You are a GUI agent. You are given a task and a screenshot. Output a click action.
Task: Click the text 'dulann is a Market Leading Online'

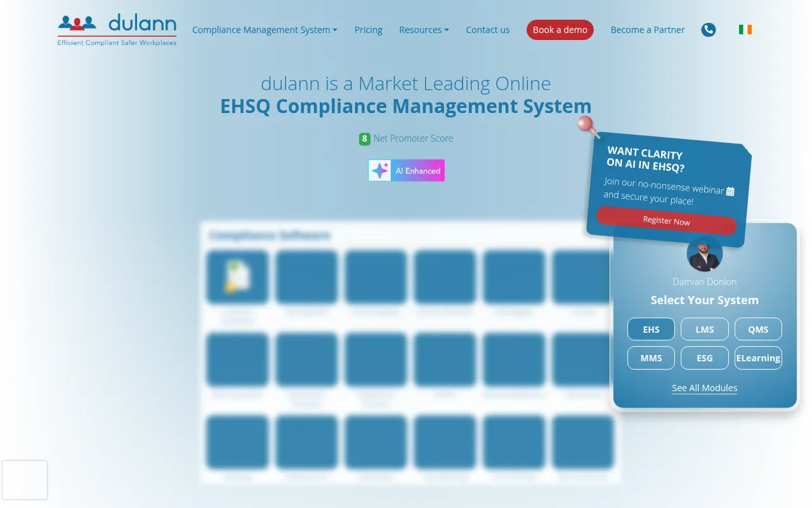tap(406, 83)
